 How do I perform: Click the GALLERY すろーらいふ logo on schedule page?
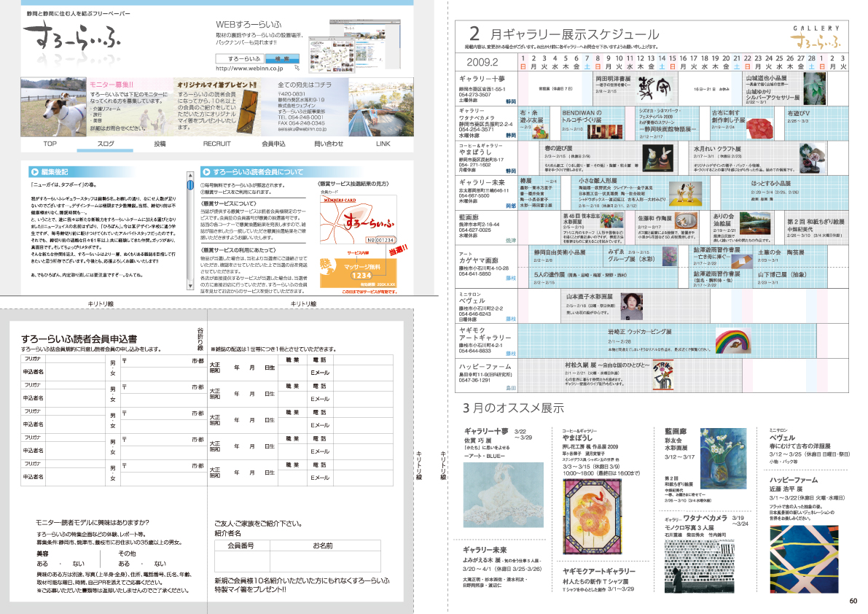[816, 36]
